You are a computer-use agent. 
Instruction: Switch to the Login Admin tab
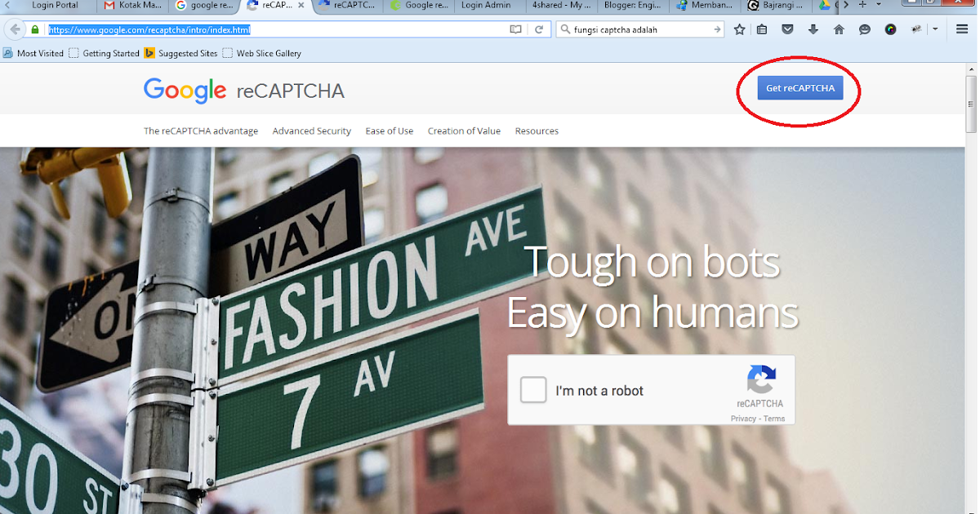coord(488,7)
